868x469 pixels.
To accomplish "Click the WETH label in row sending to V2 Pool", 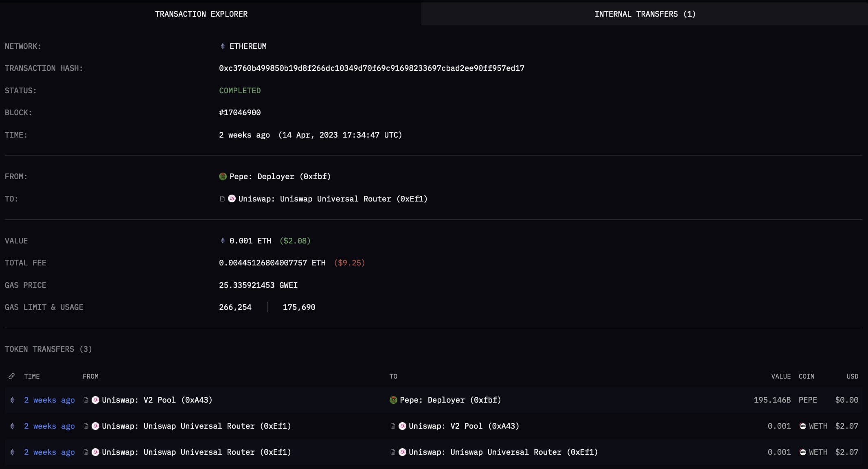I will (x=818, y=426).
